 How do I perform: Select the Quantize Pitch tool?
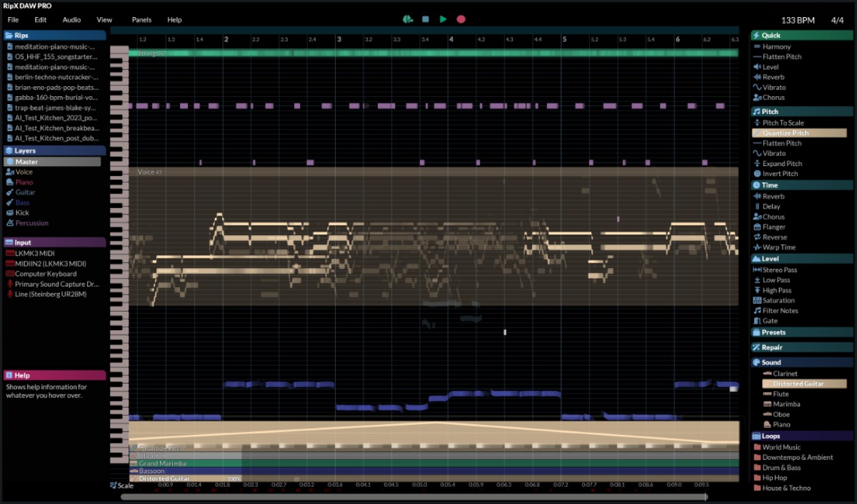pos(798,132)
